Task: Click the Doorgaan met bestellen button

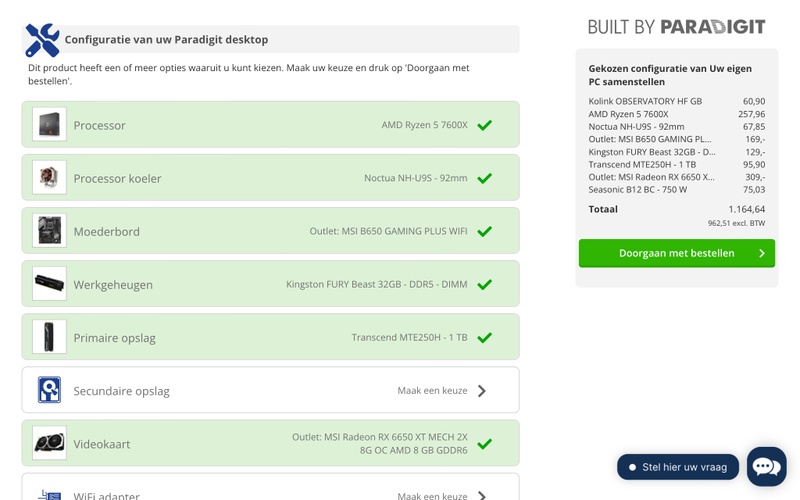Action: pyautogui.click(x=676, y=253)
